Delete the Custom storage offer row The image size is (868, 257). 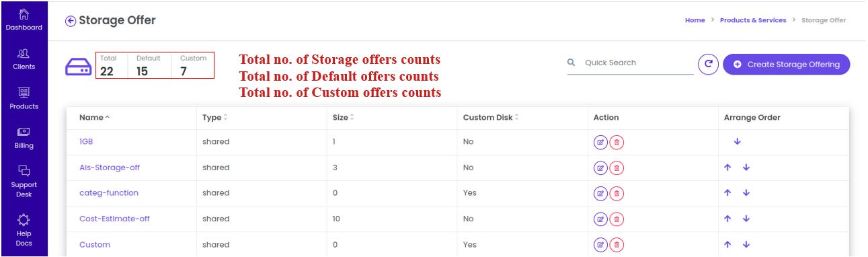click(x=617, y=245)
